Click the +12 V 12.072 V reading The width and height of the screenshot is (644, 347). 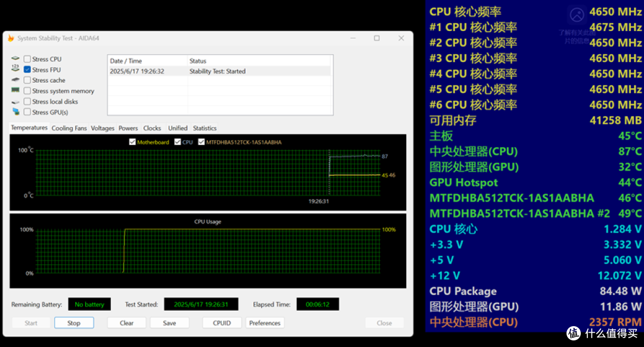coord(535,275)
